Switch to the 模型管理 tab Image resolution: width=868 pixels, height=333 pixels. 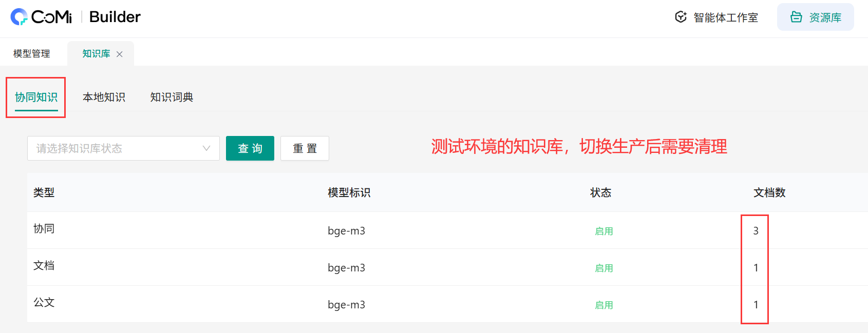pos(32,54)
